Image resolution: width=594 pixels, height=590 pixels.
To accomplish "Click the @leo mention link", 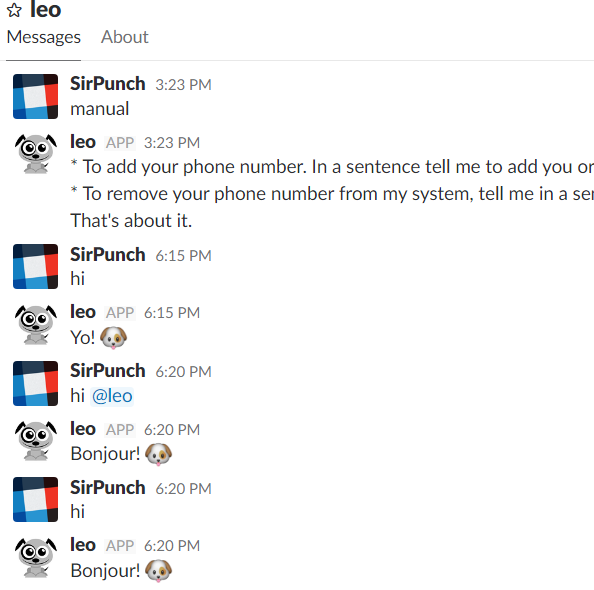I will coord(112,396).
